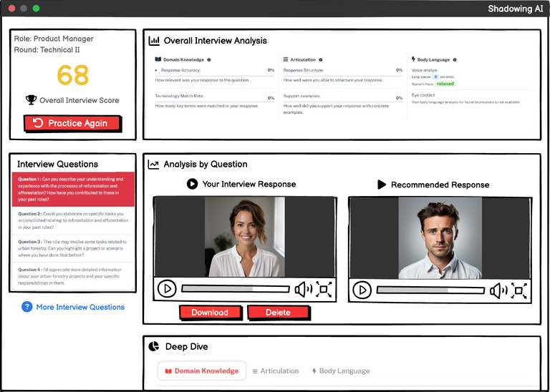Mute your interview response audio
Screen dimensions: 550x392
coord(304,290)
